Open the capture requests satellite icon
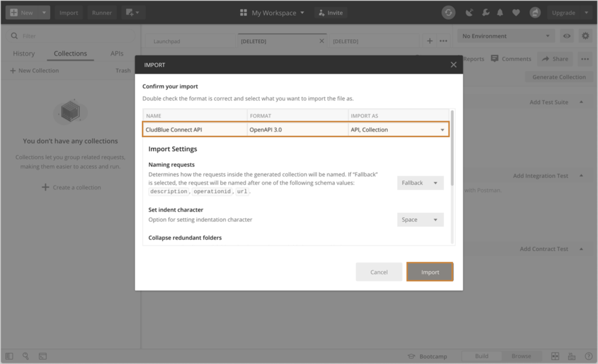 tap(470, 13)
